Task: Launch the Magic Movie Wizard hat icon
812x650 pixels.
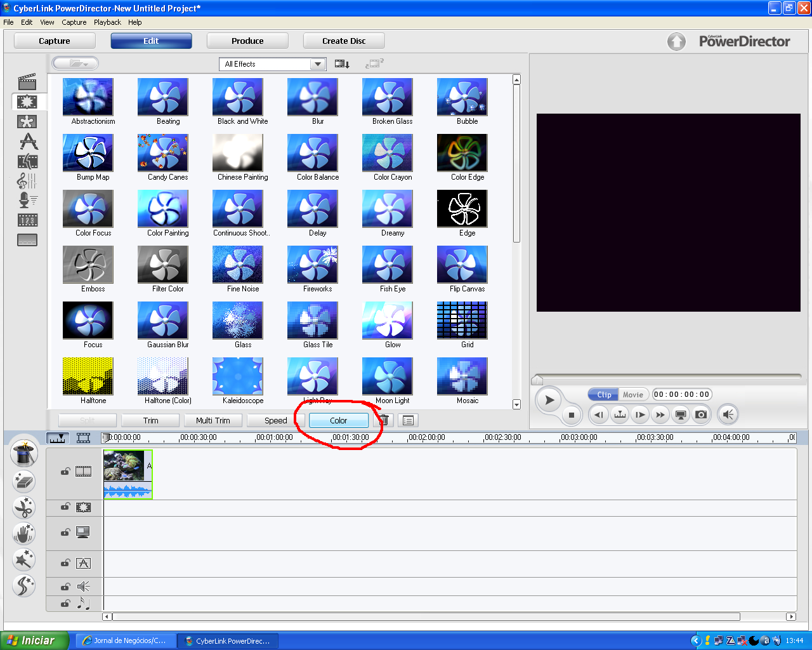Action: [24, 454]
